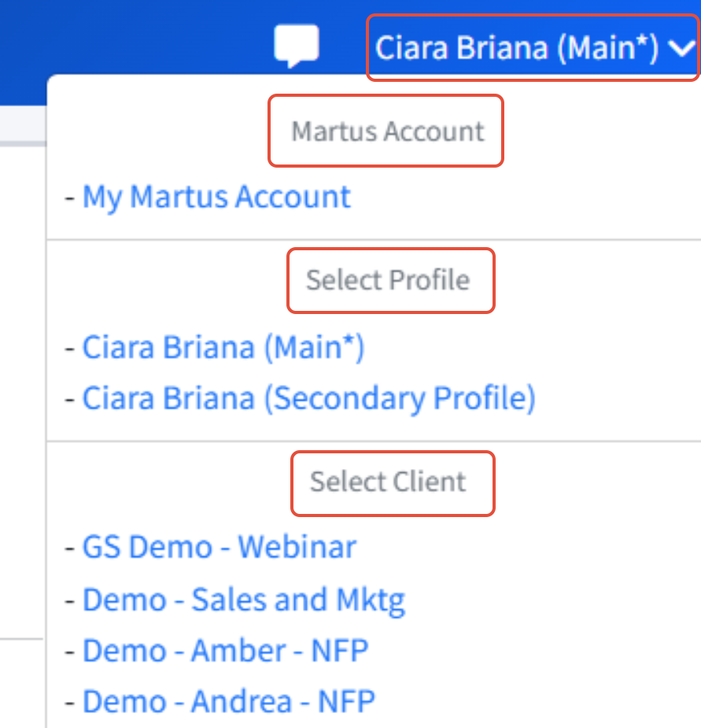Click the chevron arrow beside Ciara Briana (Main*)
701x728 pixels.
pos(681,48)
